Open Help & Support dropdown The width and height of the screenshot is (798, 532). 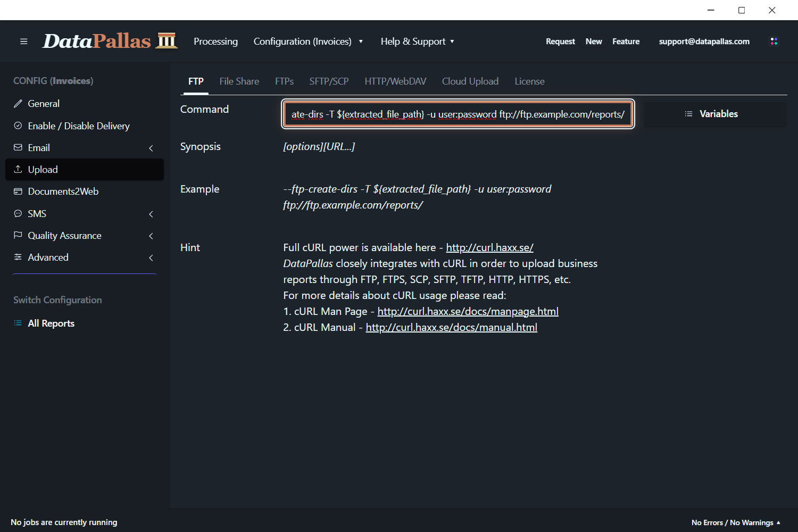tap(418, 41)
